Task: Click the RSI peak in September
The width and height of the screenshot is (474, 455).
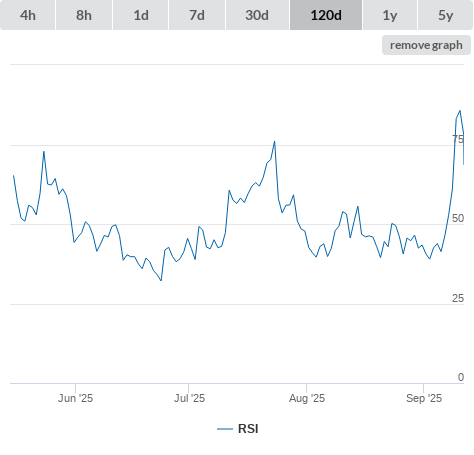Action: coord(460,111)
